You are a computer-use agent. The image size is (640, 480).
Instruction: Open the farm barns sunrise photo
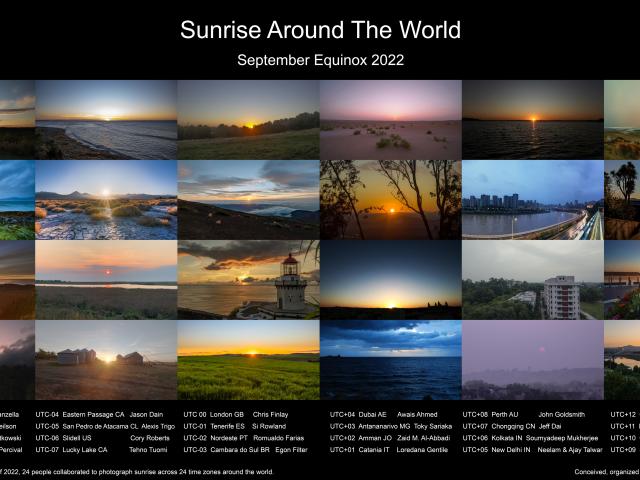pyautogui.click(x=106, y=360)
